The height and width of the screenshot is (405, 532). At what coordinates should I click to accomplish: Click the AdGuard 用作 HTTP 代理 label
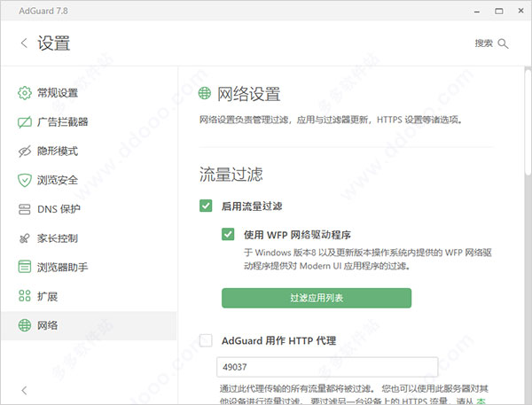click(279, 340)
